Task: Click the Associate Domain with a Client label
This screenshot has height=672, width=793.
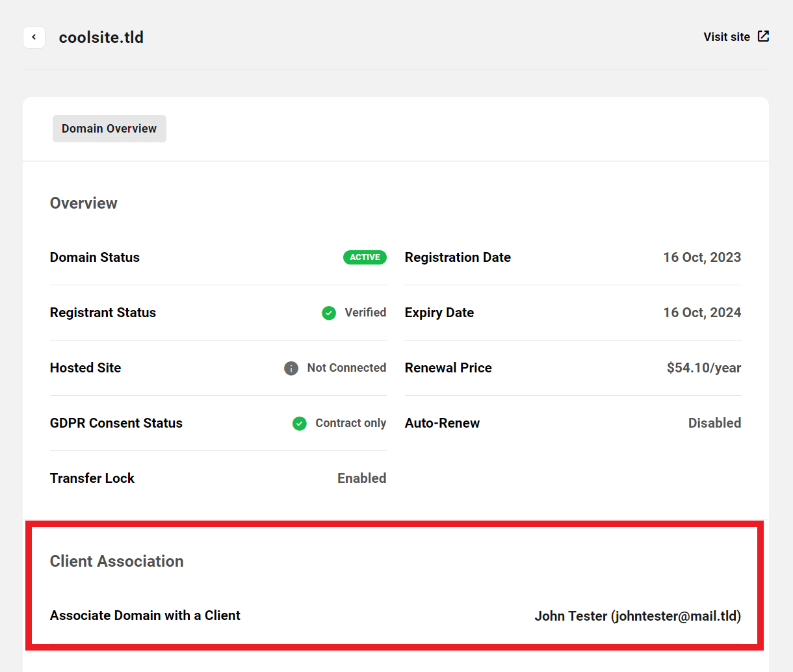Action: [x=145, y=615]
